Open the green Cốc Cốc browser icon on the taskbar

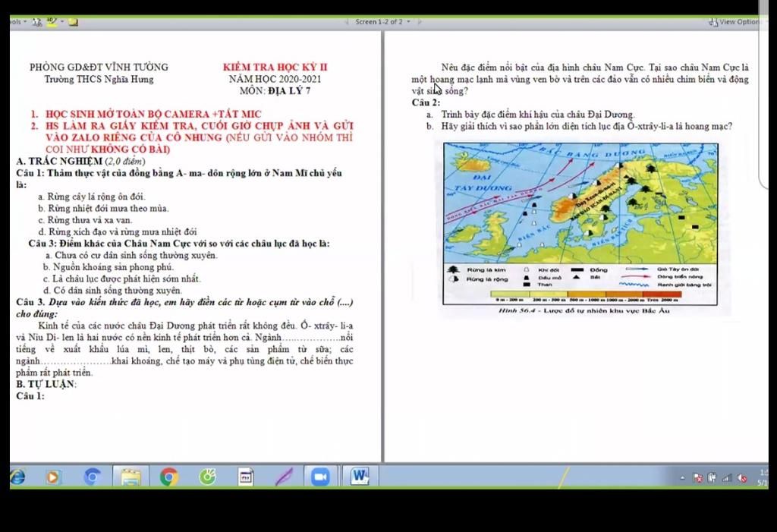pyautogui.click(x=208, y=477)
